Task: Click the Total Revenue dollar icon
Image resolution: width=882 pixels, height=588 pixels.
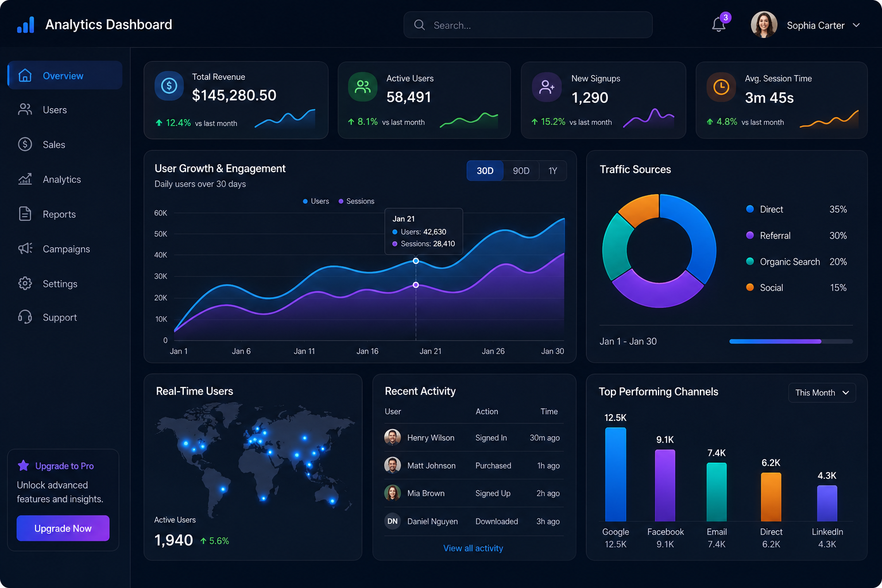Action: tap(169, 86)
